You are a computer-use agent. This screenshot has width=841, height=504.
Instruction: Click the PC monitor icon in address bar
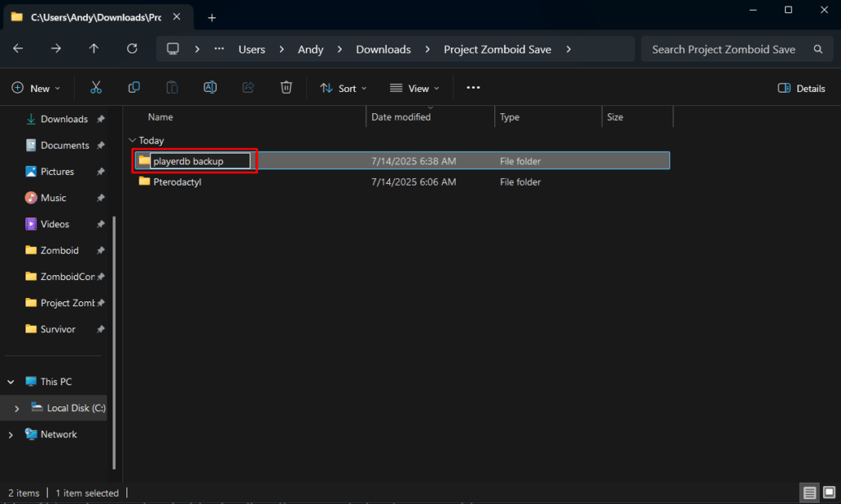pos(172,48)
